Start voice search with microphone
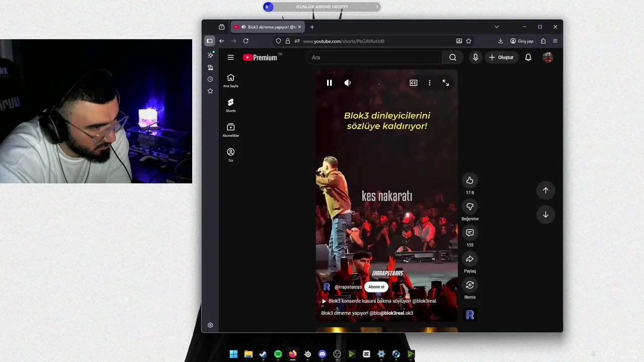Screen dimensions: 644x362 475,57
